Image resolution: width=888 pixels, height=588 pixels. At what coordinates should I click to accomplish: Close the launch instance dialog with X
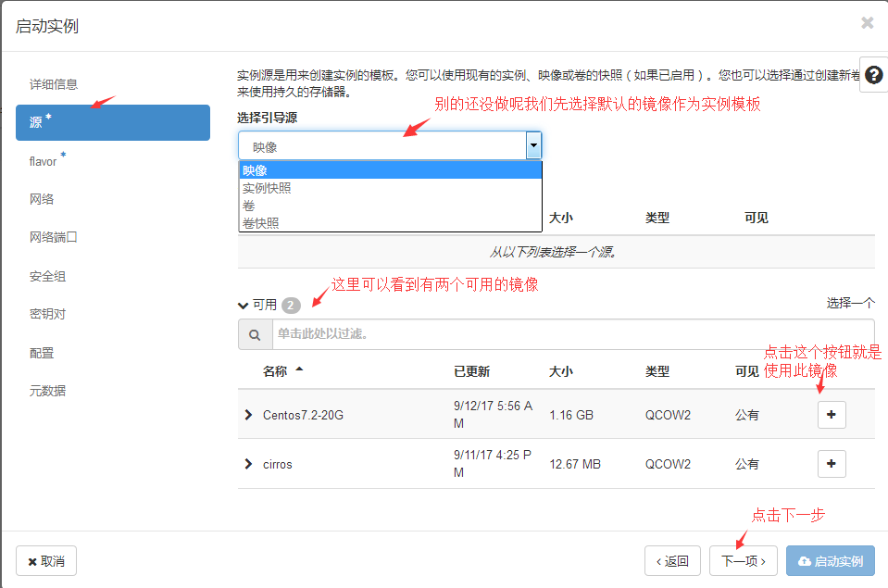[867, 23]
